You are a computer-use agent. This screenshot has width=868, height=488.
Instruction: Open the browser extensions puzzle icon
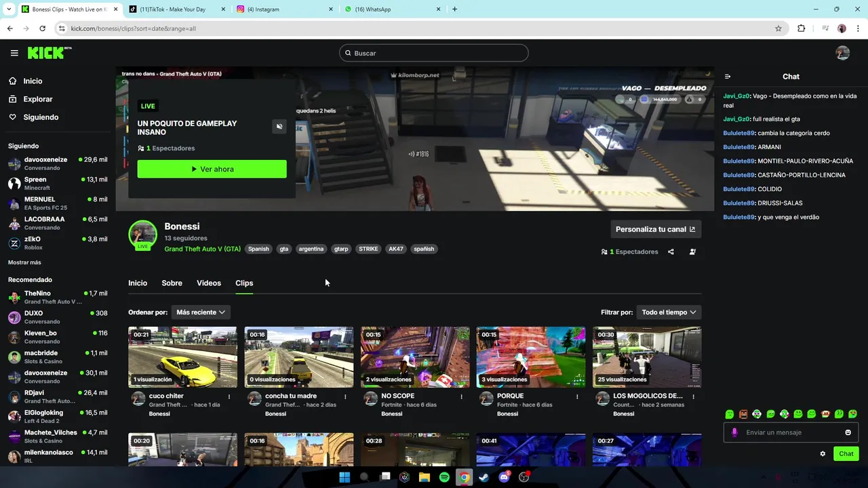tap(801, 28)
